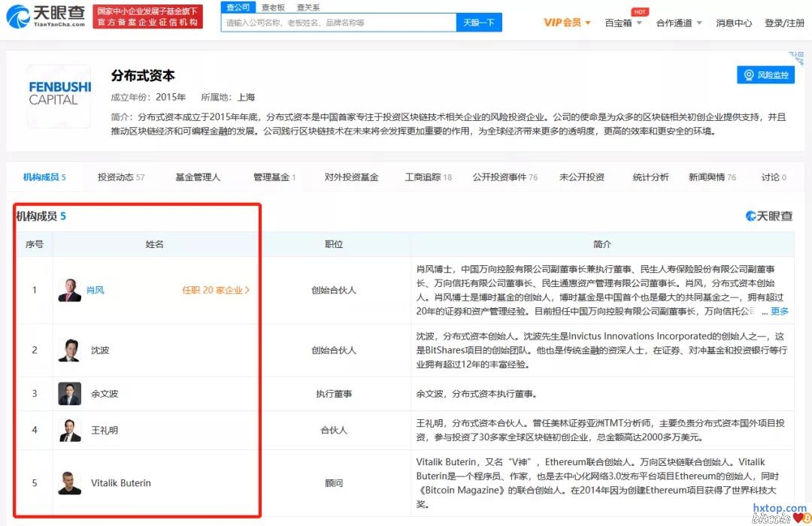The height and width of the screenshot is (526, 812).
Task: Open the 合作通道 dropdown menu
Action: click(679, 23)
